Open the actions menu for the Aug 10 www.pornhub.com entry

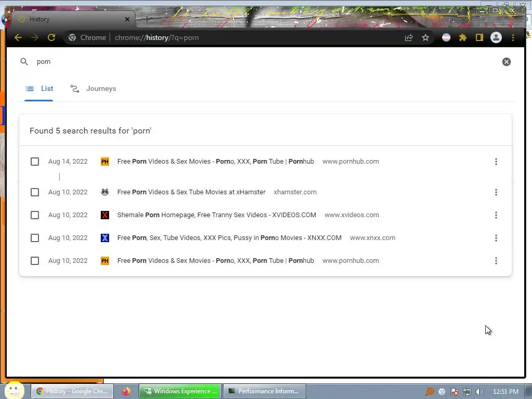(496, 261)
